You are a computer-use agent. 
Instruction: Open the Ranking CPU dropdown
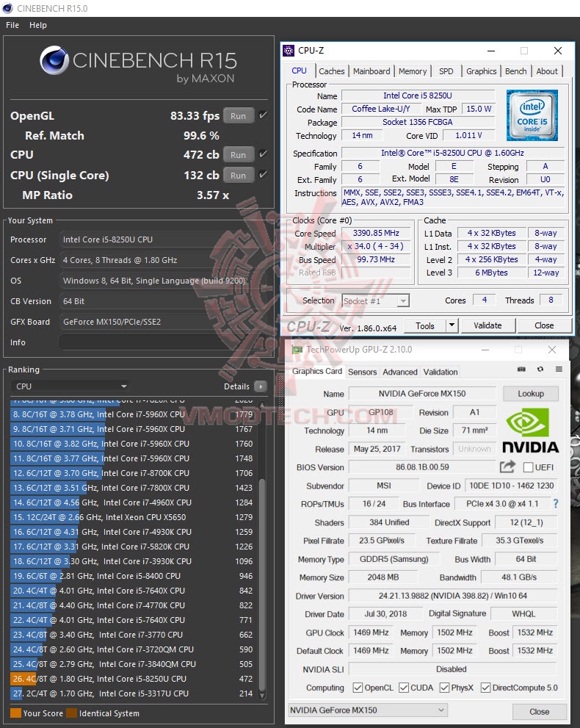tap(70, 386)
